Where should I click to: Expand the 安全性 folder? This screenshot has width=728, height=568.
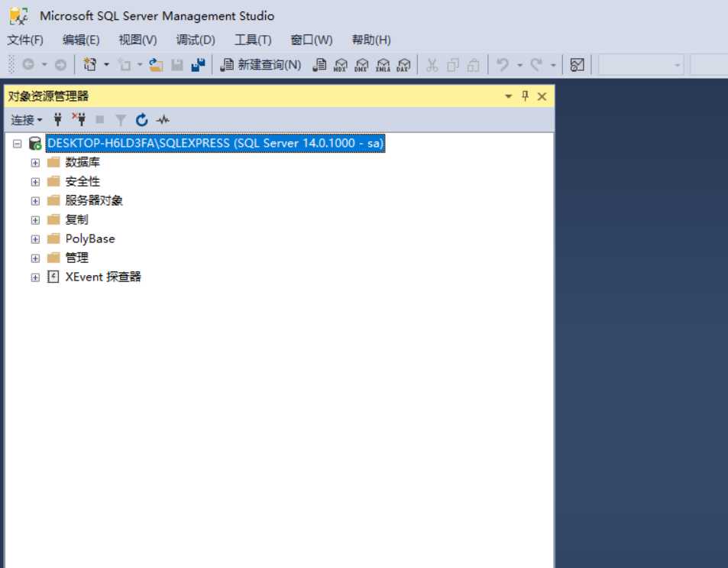point(35,182)
